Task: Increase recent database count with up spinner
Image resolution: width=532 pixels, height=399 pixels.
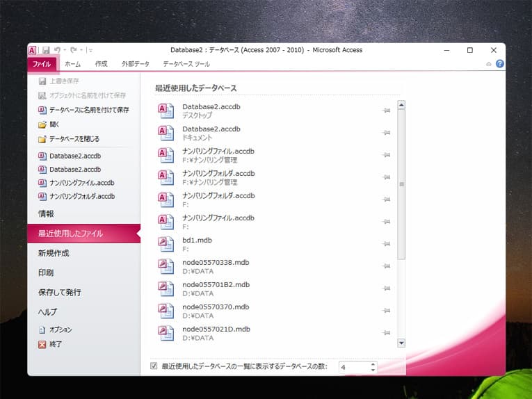Action: [x=373, y=363]
